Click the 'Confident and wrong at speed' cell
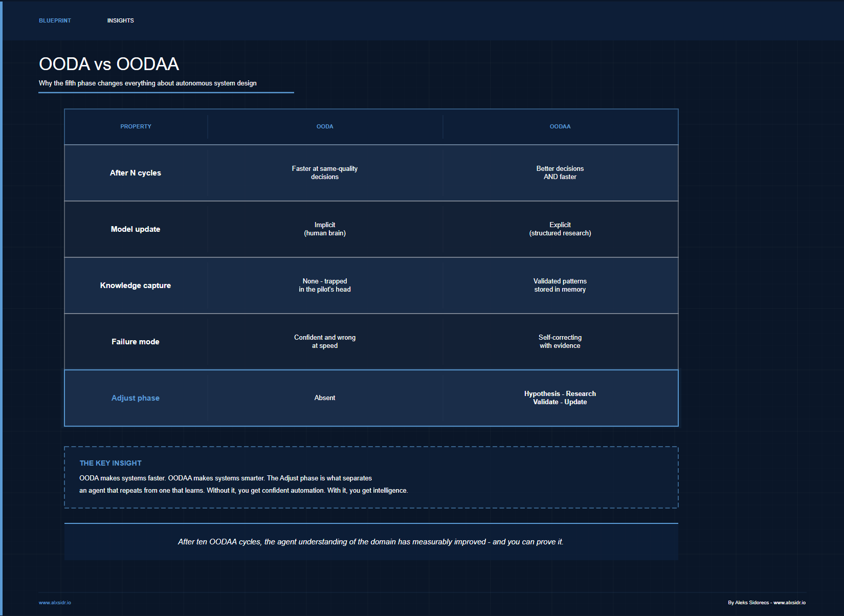Image resolution: width=844 pixels, height=616 pixels. pyautogui.click(x=325, y=342)
